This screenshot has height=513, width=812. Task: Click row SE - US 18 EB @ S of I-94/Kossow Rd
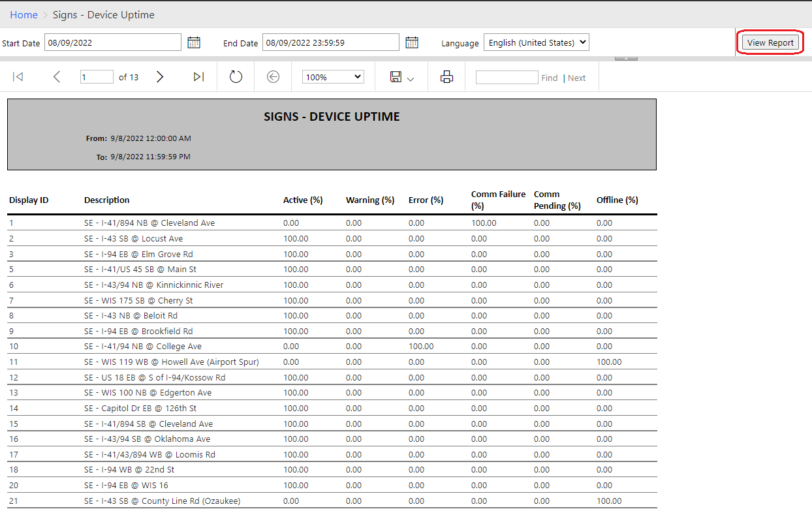click(332, 377)
